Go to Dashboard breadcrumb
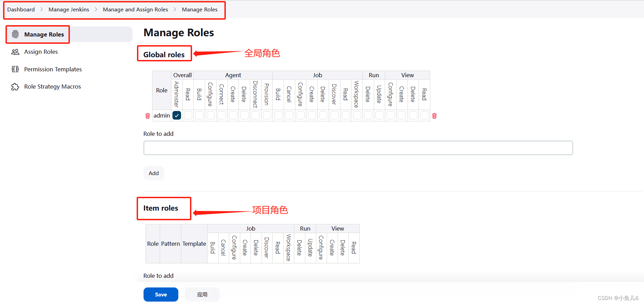644x304 pixels. tap(21, 9)
